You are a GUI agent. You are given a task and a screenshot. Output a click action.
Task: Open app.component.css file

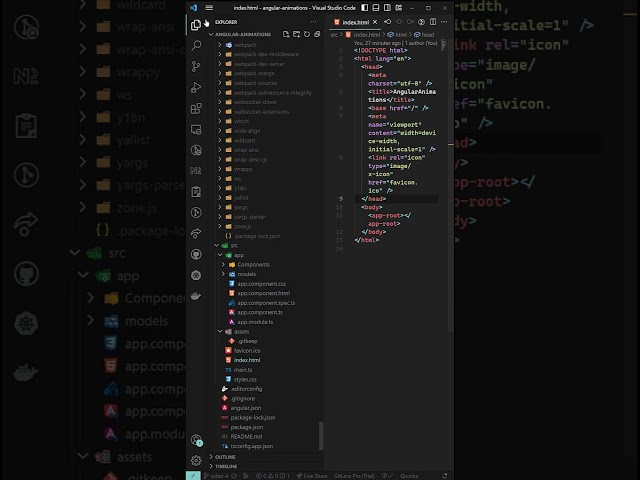point(261,284)
